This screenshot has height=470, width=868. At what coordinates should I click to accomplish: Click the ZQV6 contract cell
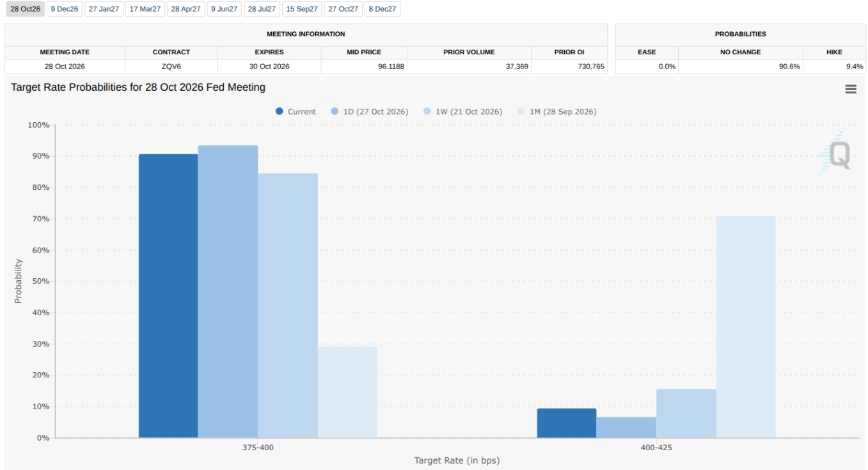(x=171, y=67)
